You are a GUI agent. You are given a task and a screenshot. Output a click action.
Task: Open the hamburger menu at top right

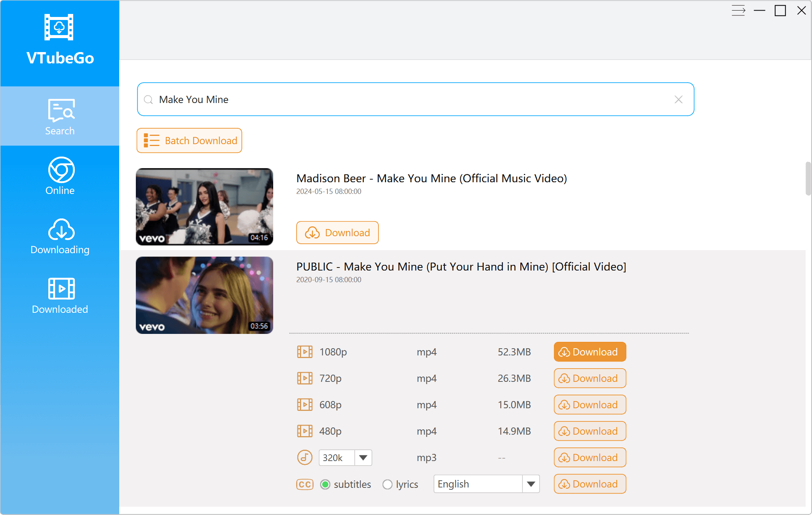738,11
